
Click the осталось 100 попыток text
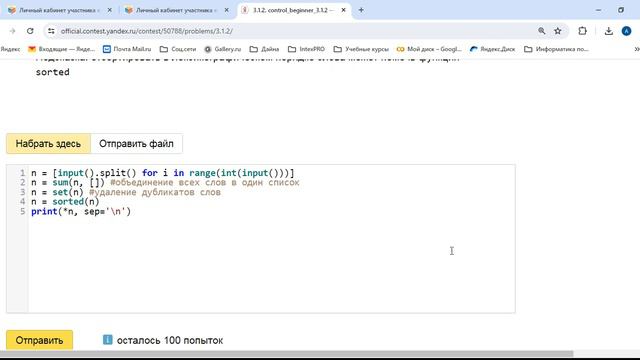tap(170, 340)
